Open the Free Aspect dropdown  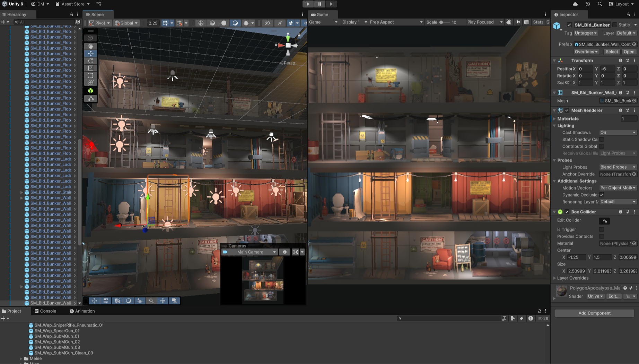point(396,22)
